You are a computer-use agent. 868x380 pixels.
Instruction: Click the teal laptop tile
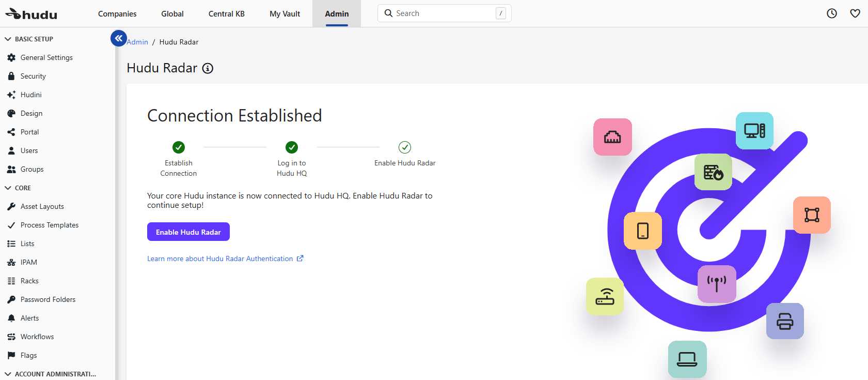[687, 359]
